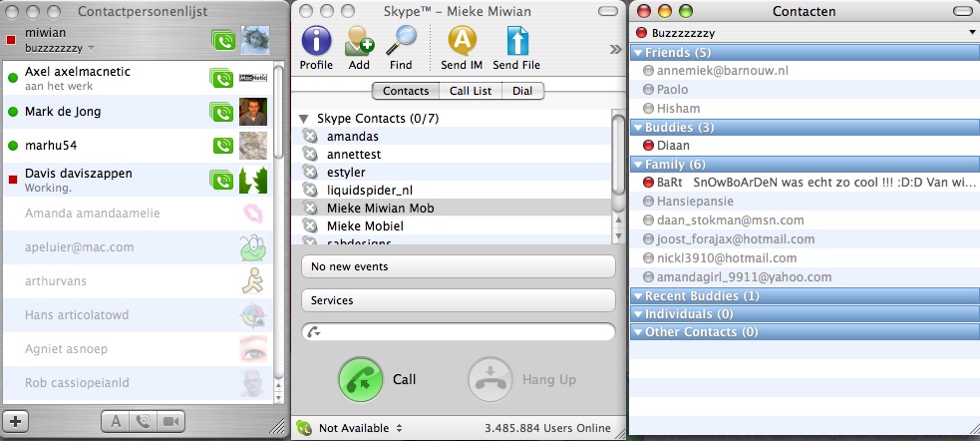Select Diaan in Buddies group
The width and height of the screenshot is (980, 441).
tap(804, 146)
